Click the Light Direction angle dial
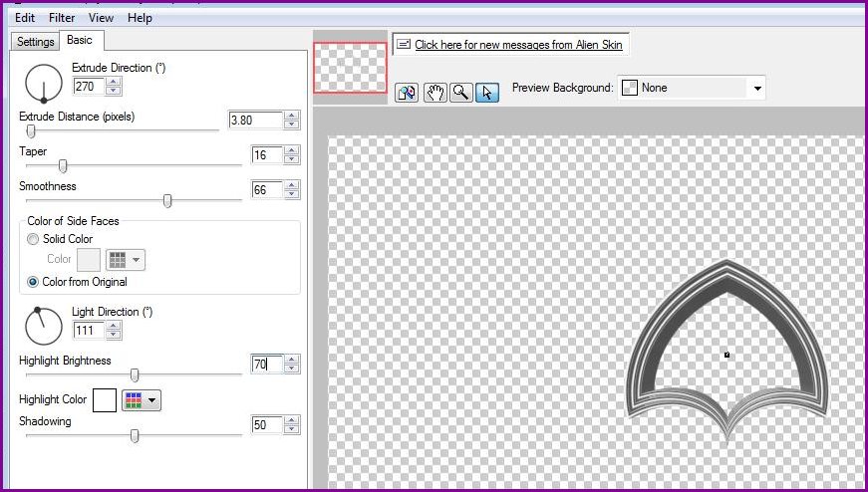The image size is (868, 492). 43,325
